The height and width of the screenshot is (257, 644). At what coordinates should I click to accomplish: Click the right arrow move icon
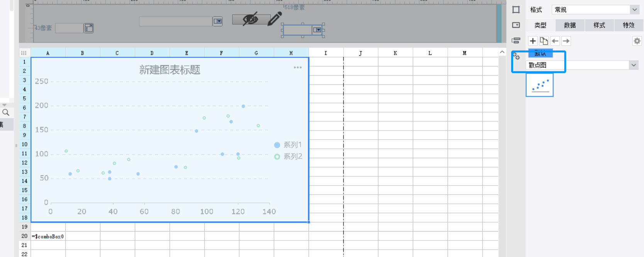coord(566,41)
